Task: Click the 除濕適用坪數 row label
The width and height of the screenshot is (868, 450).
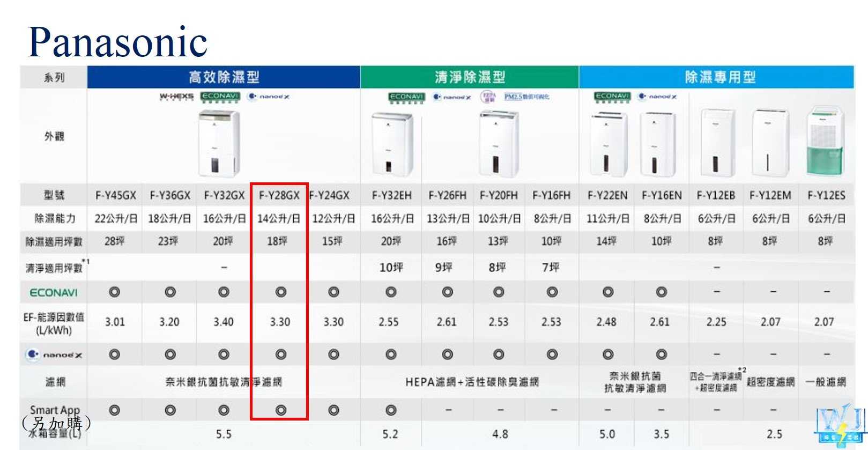Action: [x=54, y=242]
